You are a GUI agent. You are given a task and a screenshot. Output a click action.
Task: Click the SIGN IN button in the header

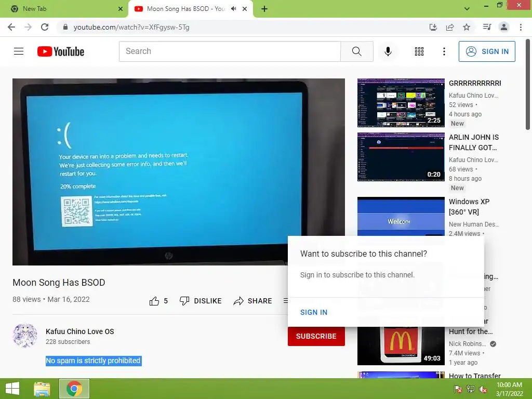[x=487, y=51]
